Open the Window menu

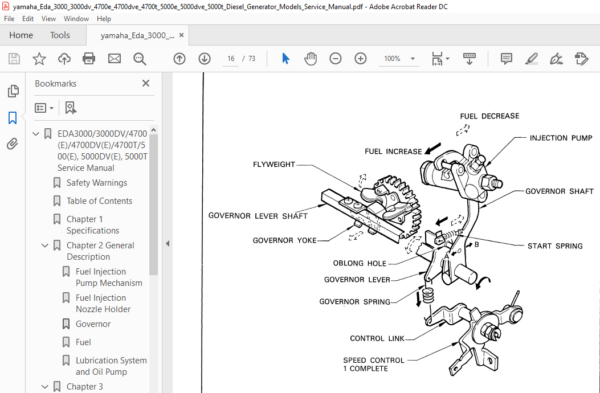[x=76, y=18]
